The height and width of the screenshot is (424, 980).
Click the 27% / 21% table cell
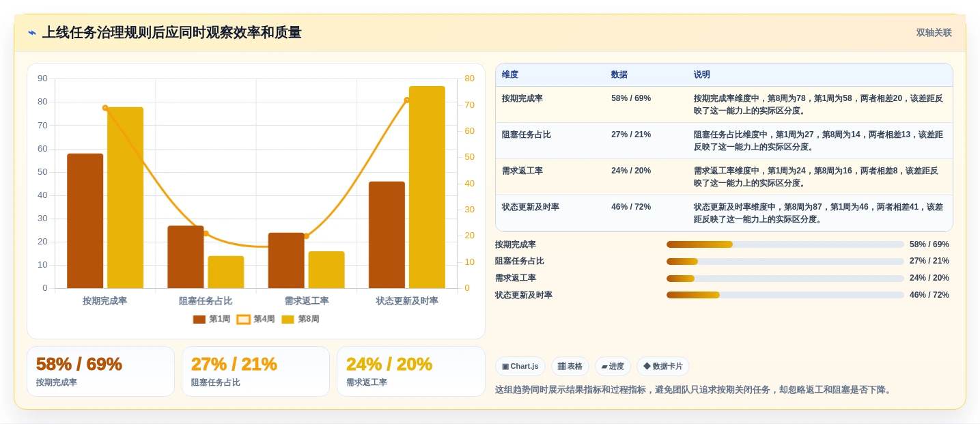tap(631, 135)
